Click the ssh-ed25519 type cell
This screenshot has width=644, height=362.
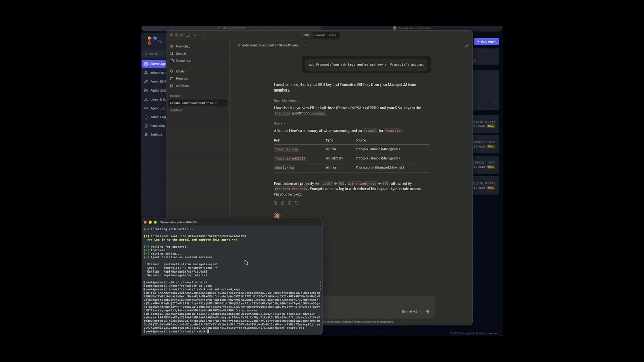click(x=334, y=158)
